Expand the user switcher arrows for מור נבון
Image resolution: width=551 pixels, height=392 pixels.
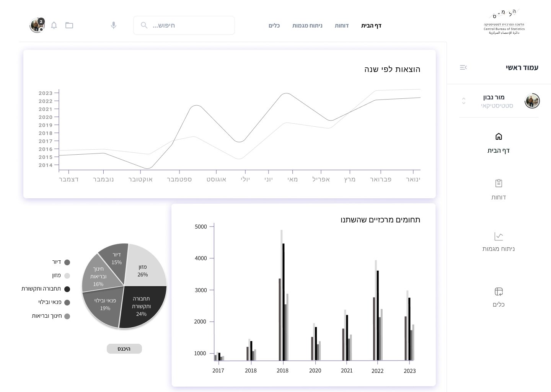[464, 101]
